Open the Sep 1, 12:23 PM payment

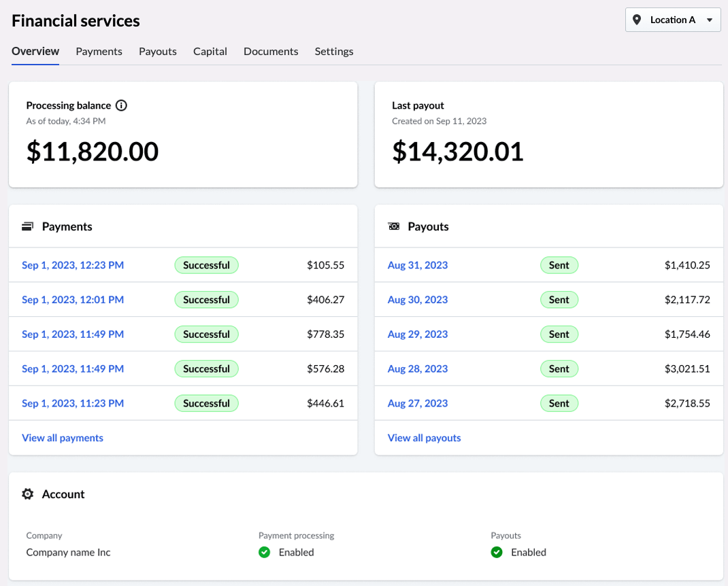(73, 265)
